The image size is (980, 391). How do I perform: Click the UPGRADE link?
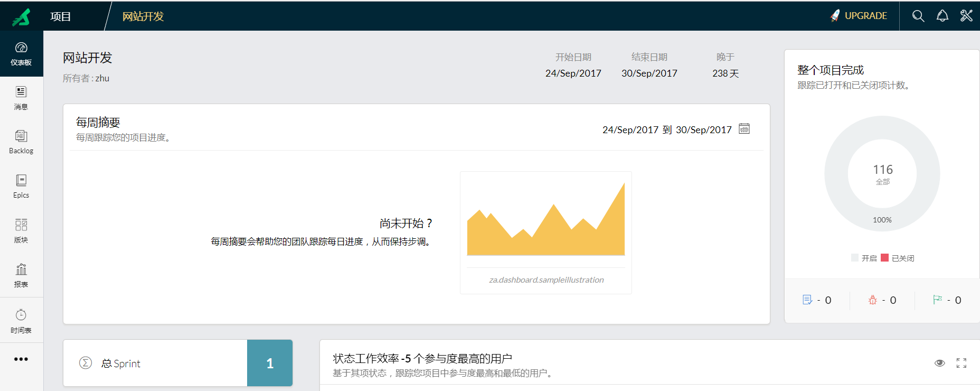(x=859, y=16)
